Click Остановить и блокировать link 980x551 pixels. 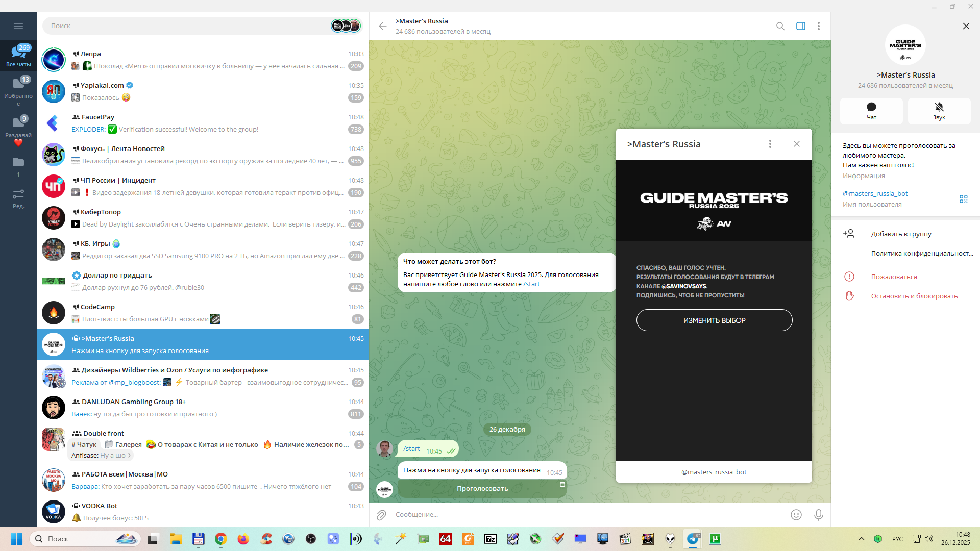914,296
